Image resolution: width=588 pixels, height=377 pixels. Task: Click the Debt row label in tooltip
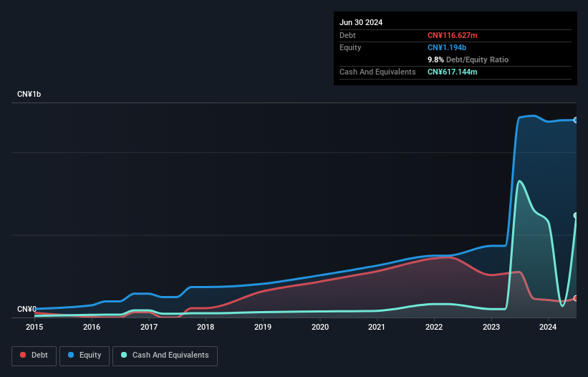pyautogui.click(x=347, y=35)
